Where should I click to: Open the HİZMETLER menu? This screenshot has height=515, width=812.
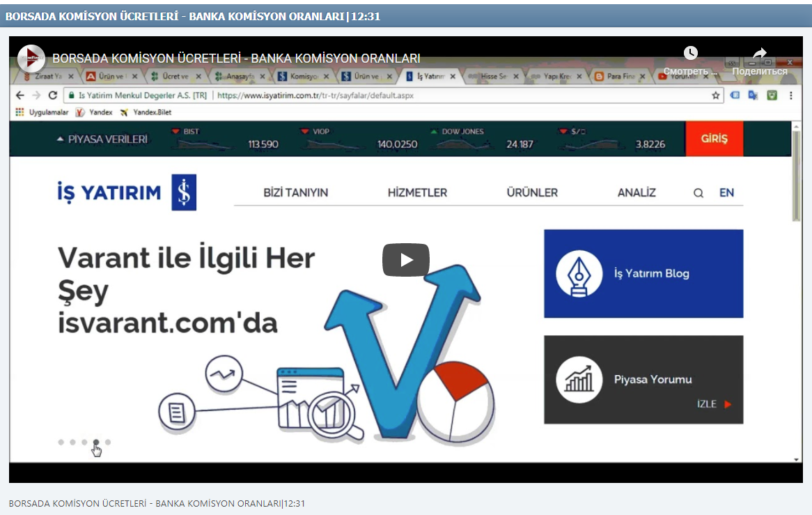click(417, 193)
